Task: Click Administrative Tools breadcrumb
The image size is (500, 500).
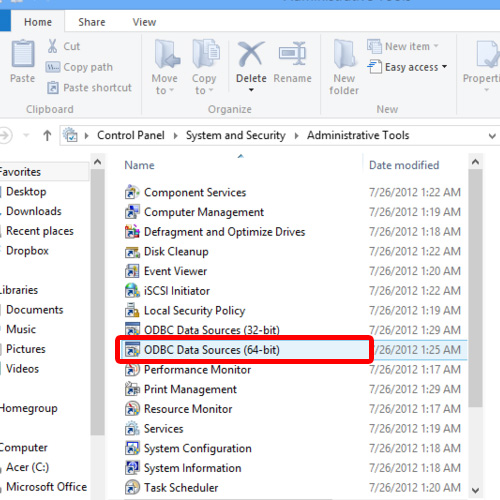Action: click(x=358, y=135)
